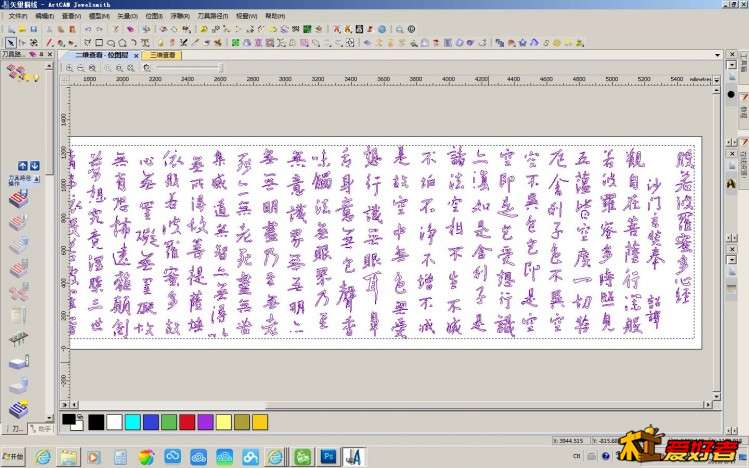Pick the purple color swatch
This screenshot has height=468, width=749.
coord(205,422)
